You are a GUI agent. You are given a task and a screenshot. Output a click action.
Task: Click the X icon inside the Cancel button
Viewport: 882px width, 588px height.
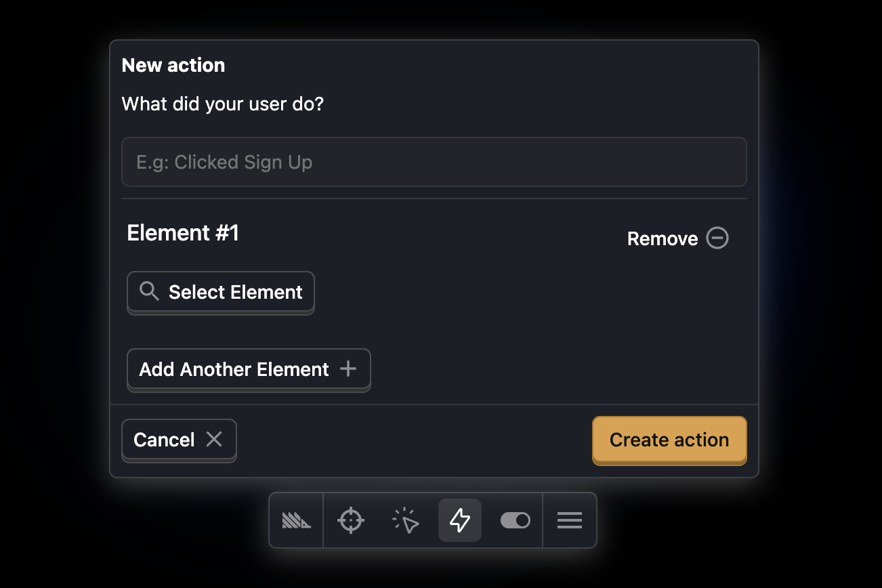[x=214, y=440]
